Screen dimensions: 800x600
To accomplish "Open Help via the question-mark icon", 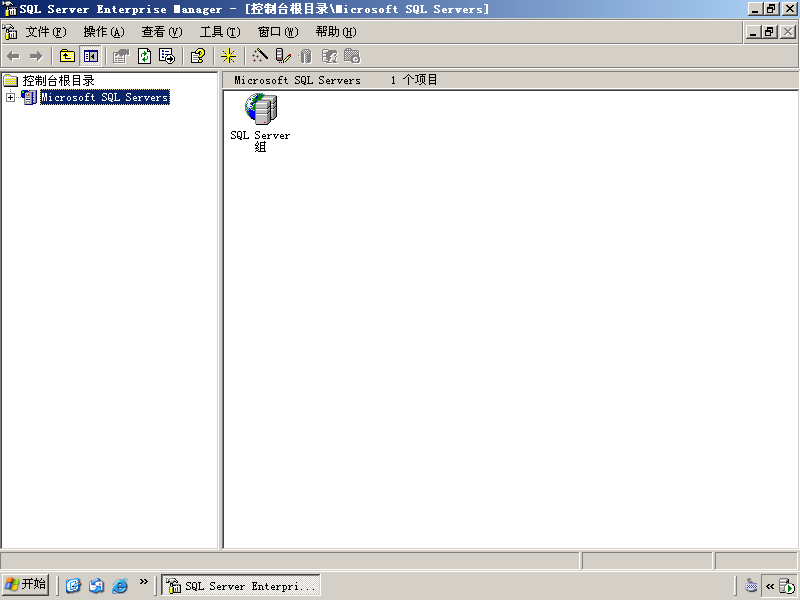I will point(198,56).
